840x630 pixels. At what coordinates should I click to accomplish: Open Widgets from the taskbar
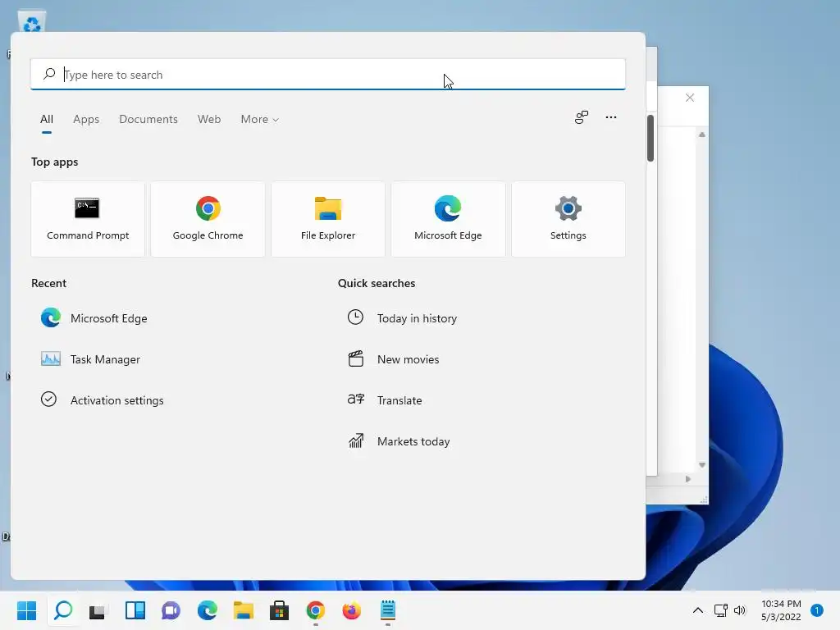coord(135,610)
